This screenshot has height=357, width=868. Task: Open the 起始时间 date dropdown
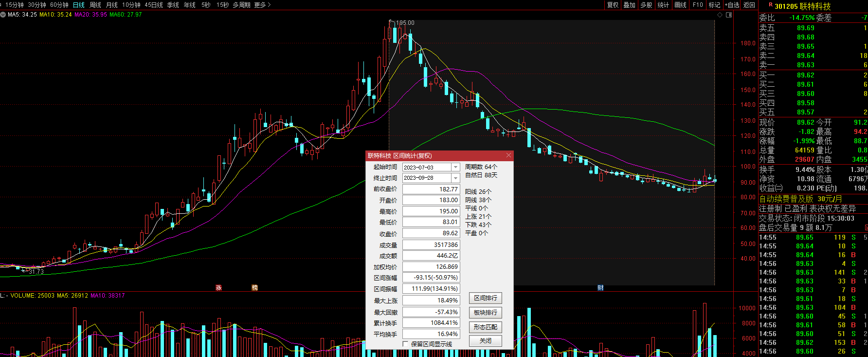point(455,167)
